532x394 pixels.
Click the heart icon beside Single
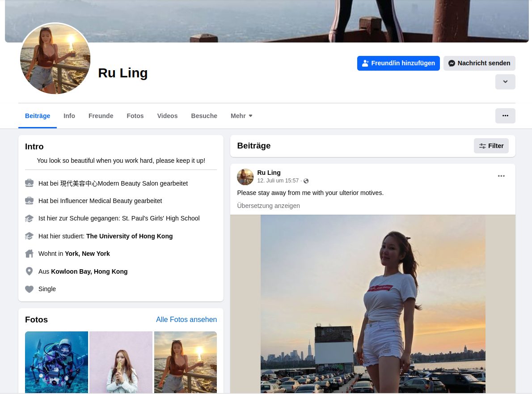pyautogui.click(x=29, y=289)
